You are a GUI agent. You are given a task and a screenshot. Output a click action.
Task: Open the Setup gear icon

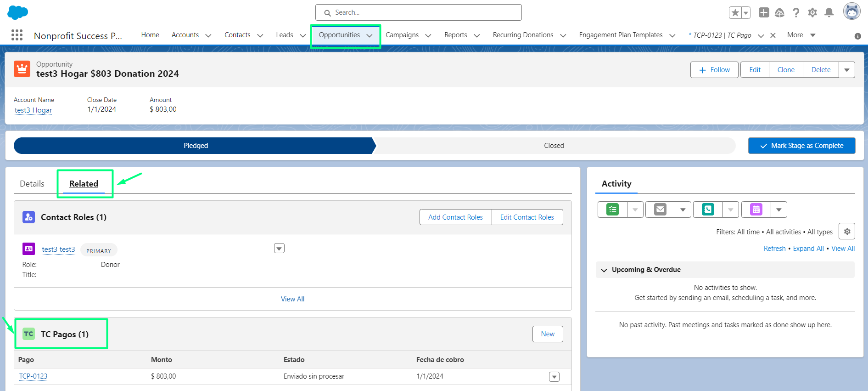812,12
